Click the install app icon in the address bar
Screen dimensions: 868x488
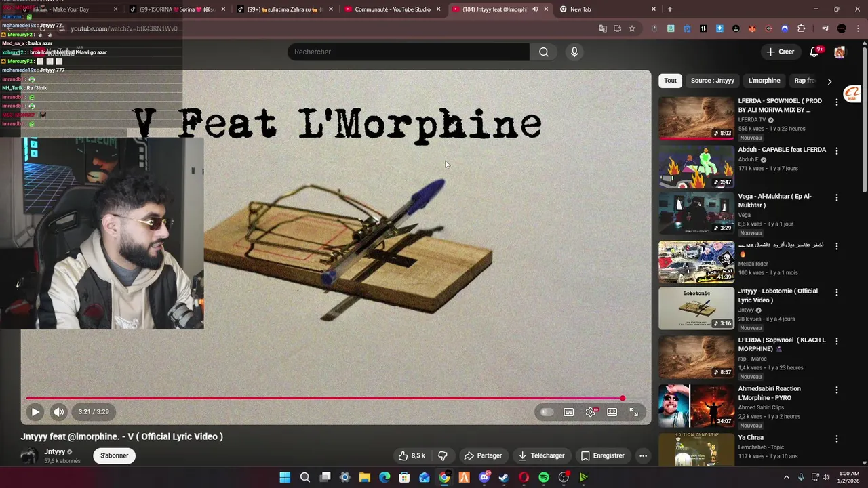pos(617,28)
